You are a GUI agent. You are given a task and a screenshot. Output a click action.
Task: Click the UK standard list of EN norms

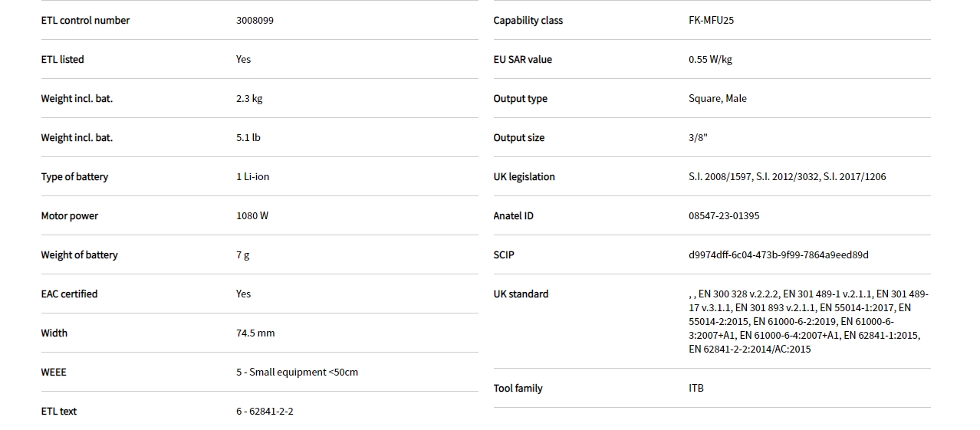(x=807, y=321)
